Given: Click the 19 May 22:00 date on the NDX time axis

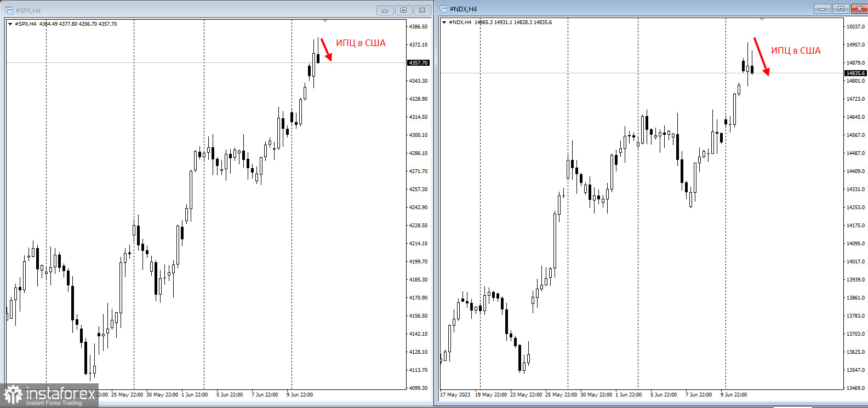Looking at the screenshot, I should point(491,395).
